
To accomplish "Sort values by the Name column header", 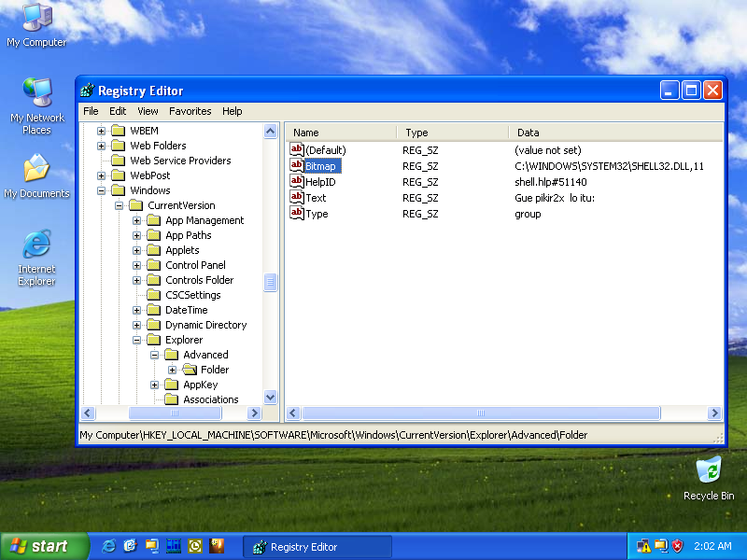I will tap(341, 133).
